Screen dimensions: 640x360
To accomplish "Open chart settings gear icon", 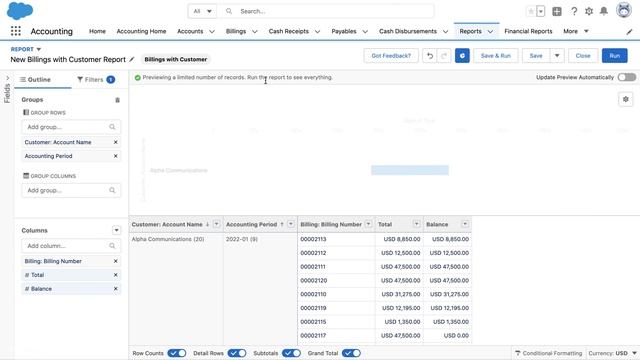I will tap(626, 99).
